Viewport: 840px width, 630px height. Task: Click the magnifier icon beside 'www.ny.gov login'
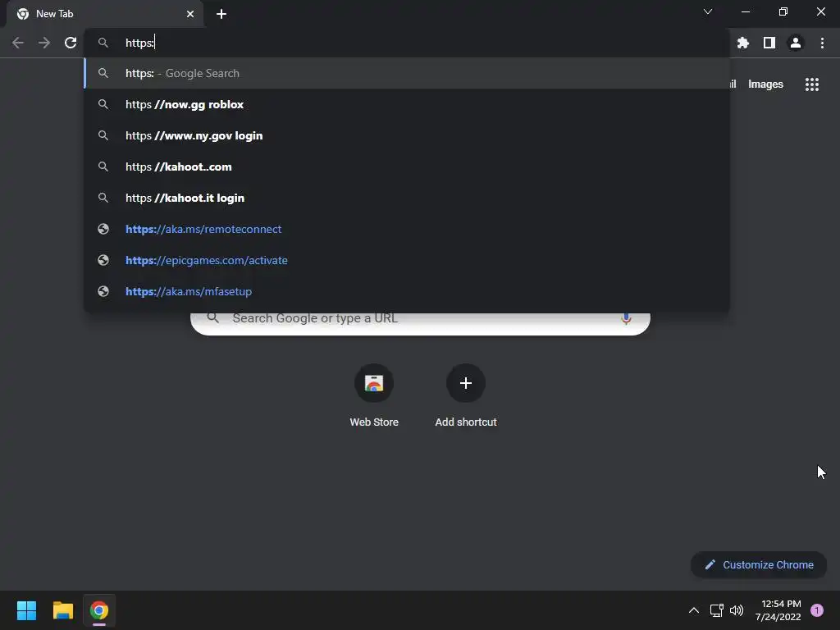pyautogui.click(x=103, y=135)
